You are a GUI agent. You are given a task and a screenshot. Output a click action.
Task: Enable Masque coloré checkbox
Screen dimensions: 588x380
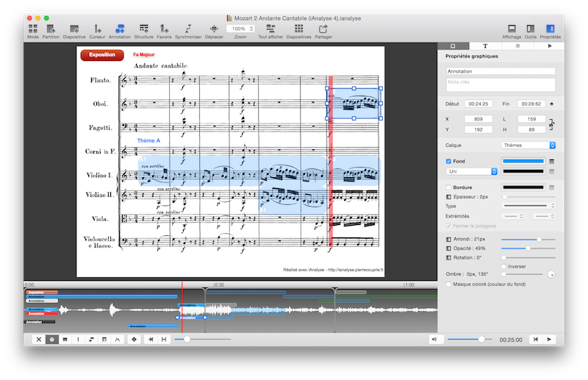[x=448, y=284]
